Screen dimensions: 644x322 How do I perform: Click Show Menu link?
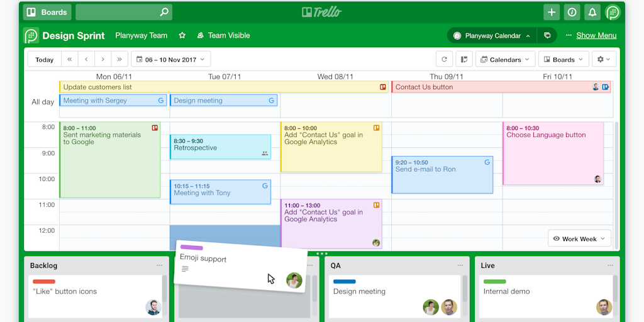pyautogui.click(x=596, y=35)
